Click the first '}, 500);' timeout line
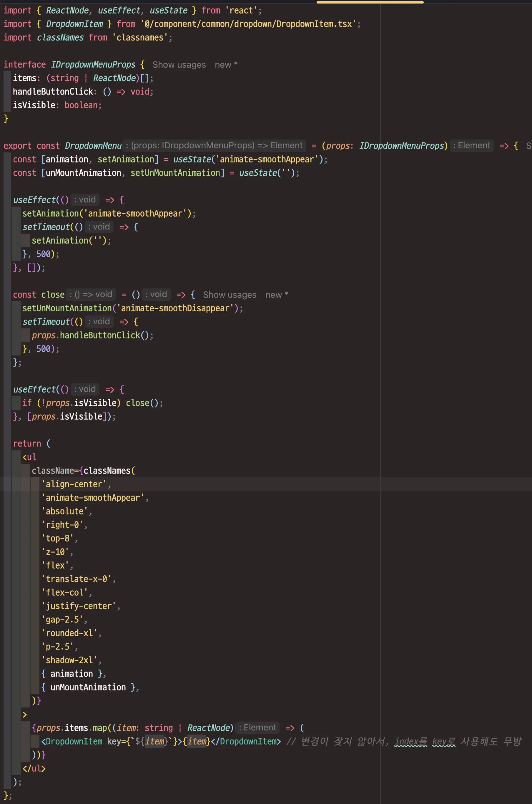 41,254
